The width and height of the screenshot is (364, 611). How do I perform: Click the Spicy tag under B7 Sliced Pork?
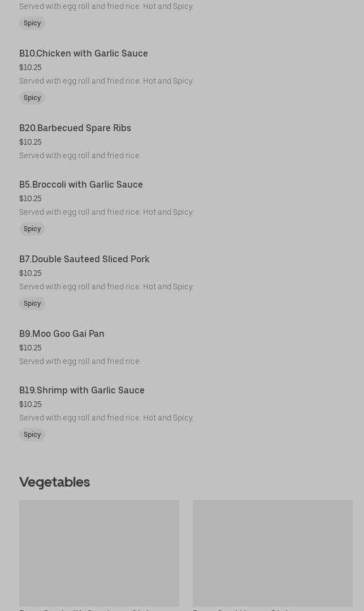pos(32,304)
